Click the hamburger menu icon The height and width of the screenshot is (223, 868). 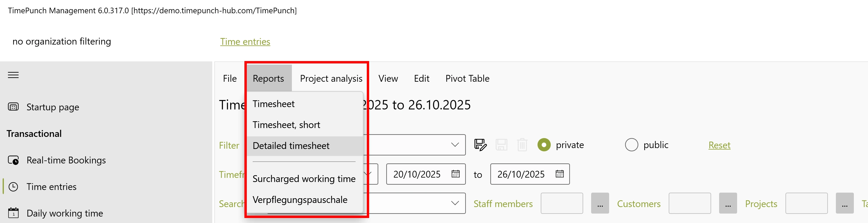click(13, 75)
